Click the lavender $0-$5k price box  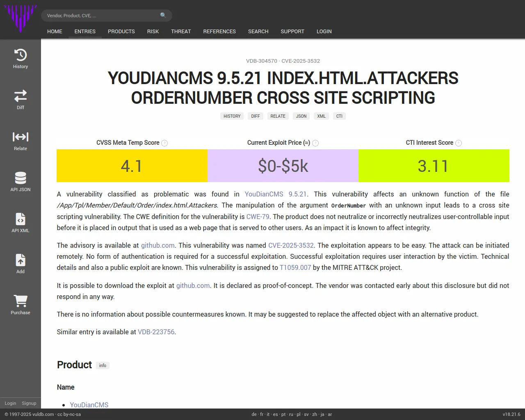tap(283, 166)
